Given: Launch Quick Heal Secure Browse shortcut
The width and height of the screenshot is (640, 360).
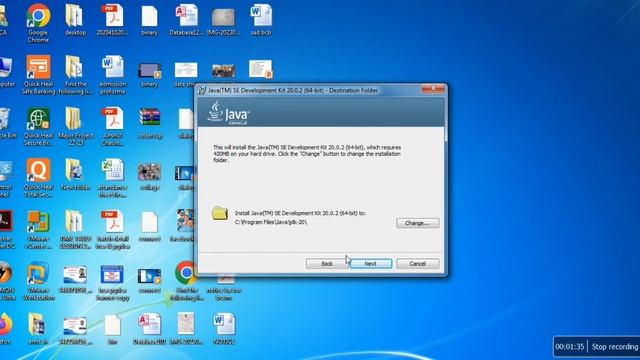Looking at the screenshot, I should [38, 127].
